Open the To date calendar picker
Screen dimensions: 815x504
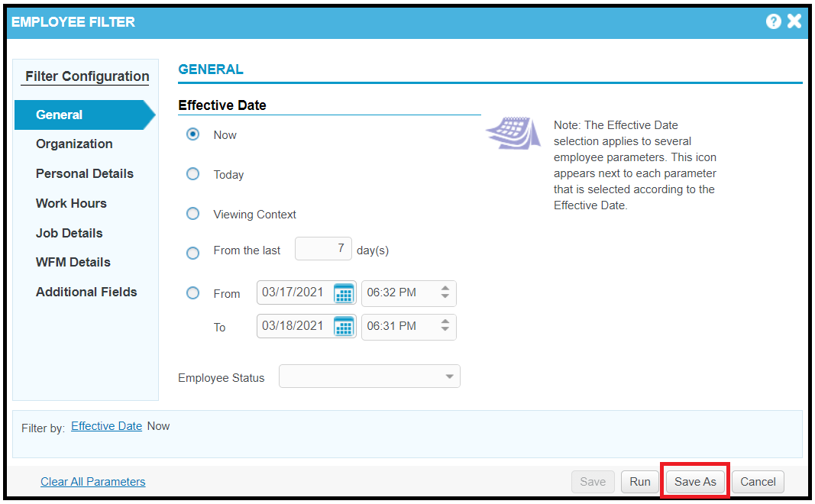point(344,327)
